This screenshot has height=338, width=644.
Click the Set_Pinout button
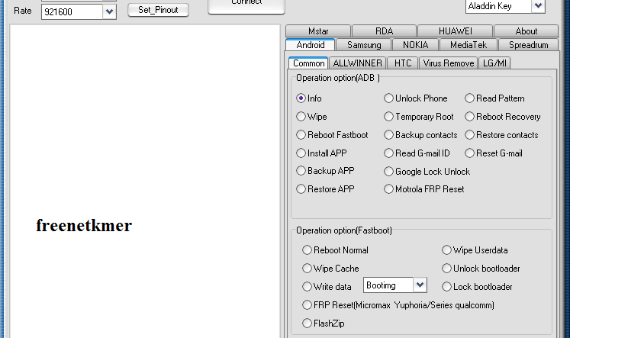(x=158, y=10)
